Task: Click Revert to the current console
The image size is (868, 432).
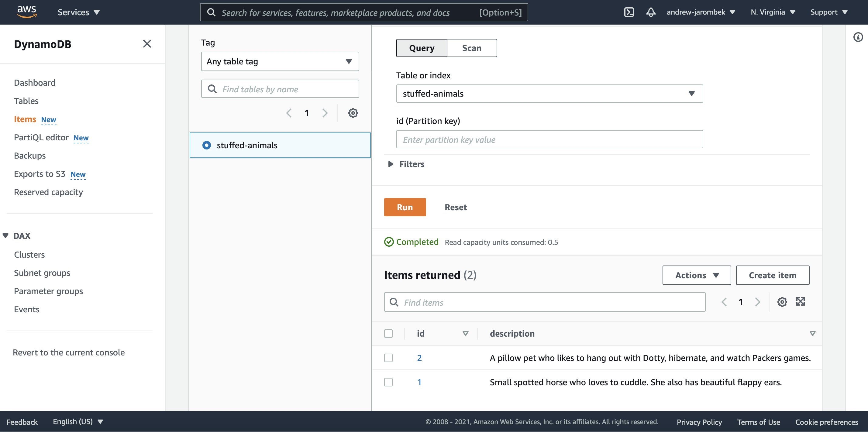Action: tap(69, 352)
